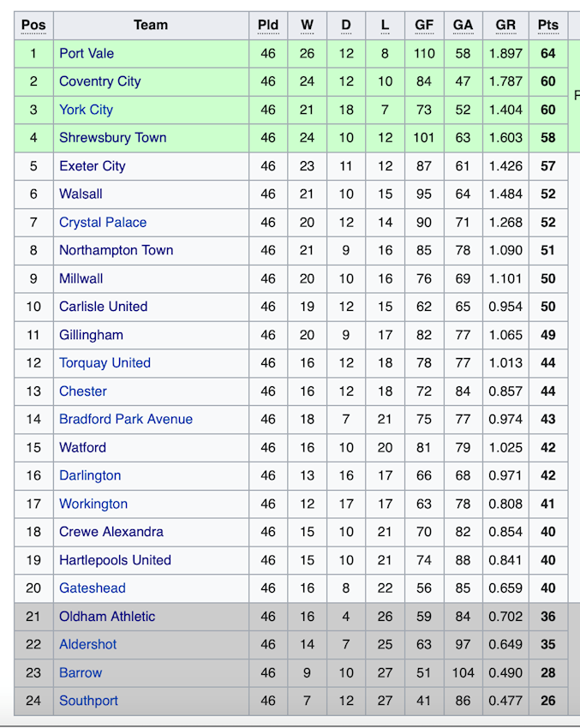The width and height of the screenshot is (580, 728).
Task: Open the Oldham Athletic link
Action: [x=107, y=616]
